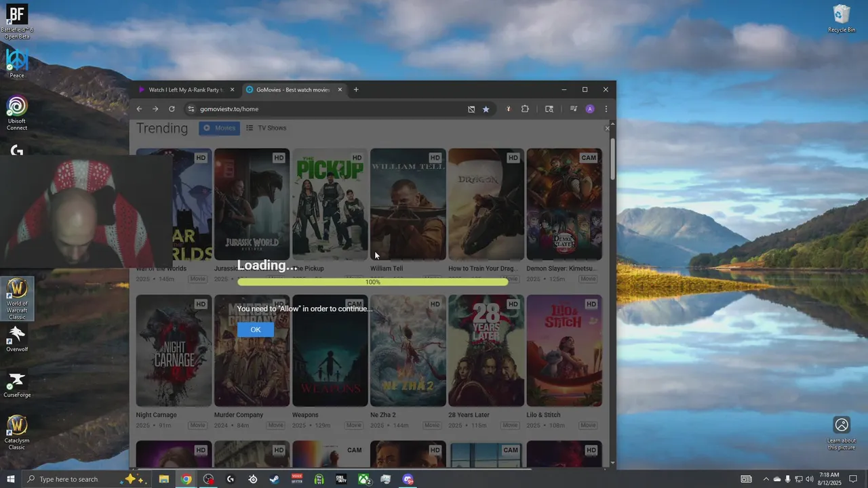Select the Movies trending tab
The width and height of the screenshot is (868, 488).
point(220,128)
